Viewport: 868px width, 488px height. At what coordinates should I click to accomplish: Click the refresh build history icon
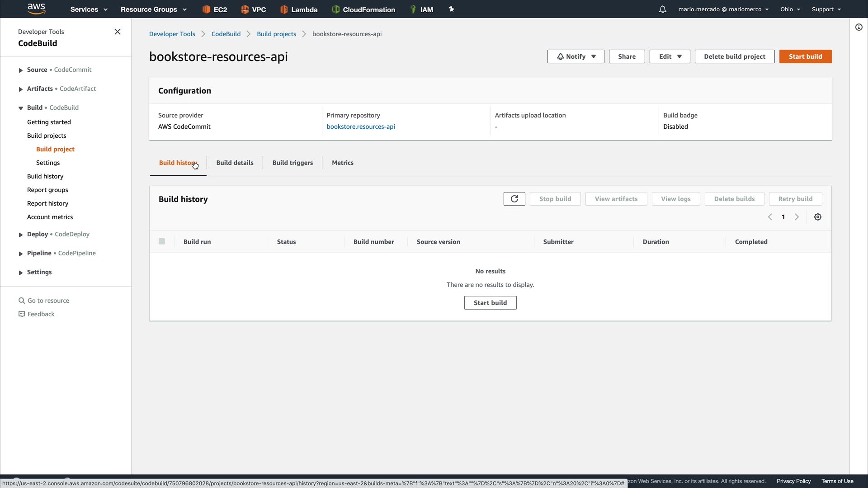pos(514,199)
